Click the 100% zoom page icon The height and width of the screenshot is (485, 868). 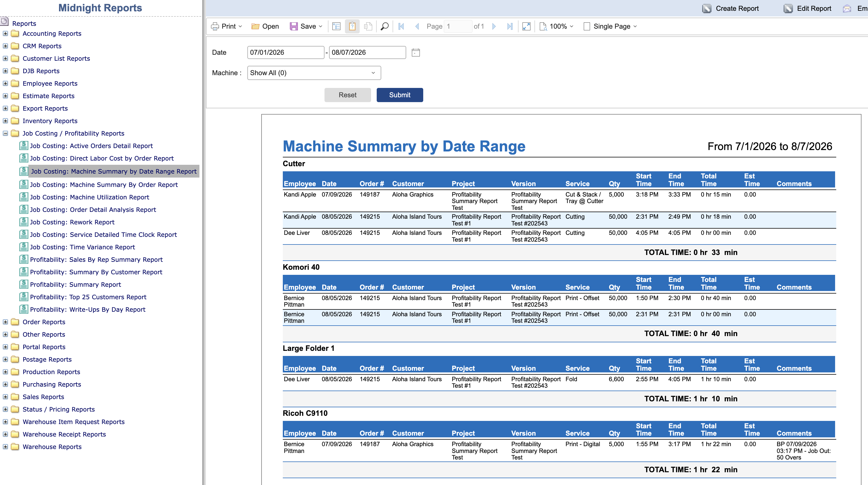pyautogui.click(x=543, y=26)
